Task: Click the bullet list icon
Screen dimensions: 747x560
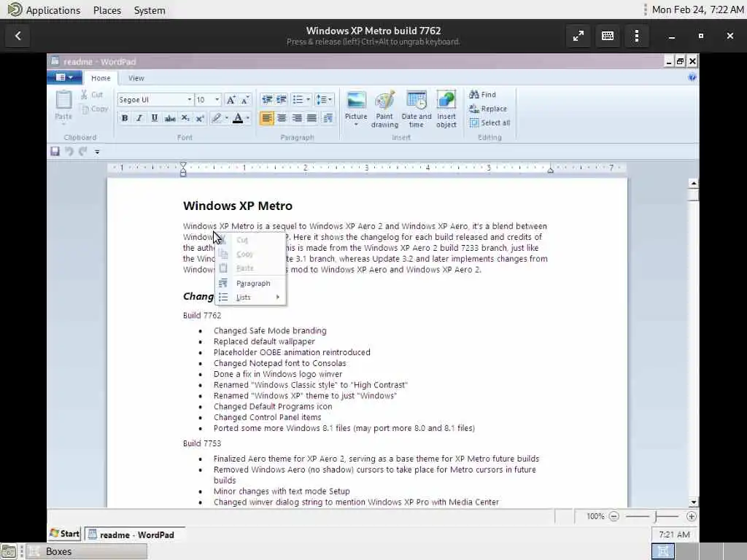Action: tap(298, 99)
